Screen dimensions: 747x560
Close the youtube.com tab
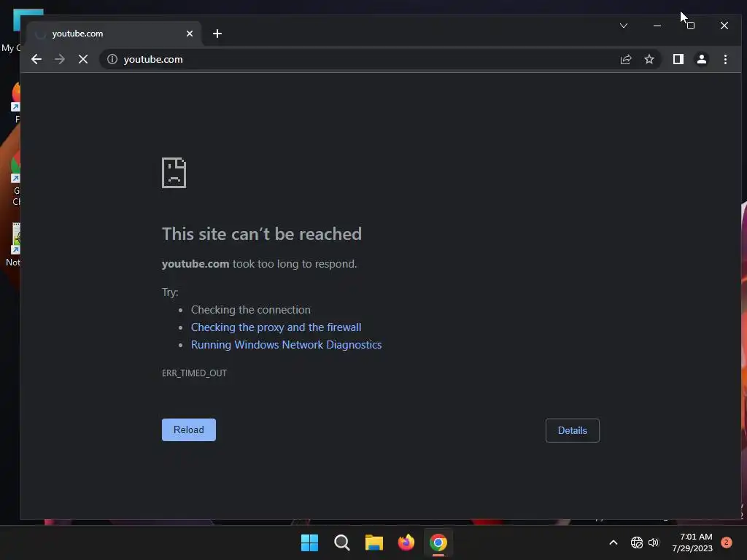[x=190, y=34]
